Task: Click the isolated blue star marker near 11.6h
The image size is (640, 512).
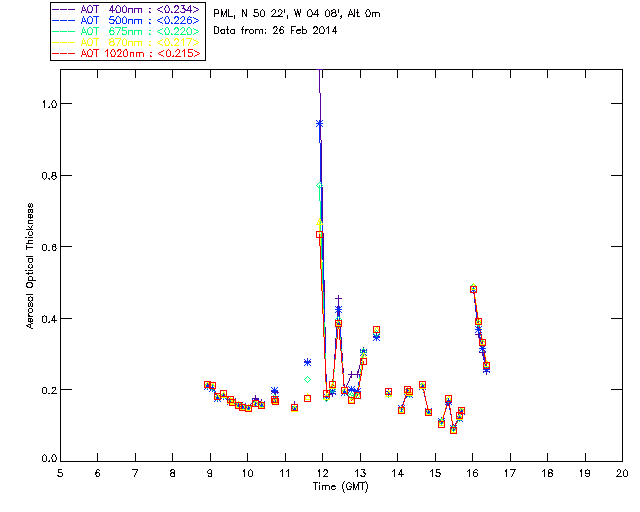Action: point(307,362)
